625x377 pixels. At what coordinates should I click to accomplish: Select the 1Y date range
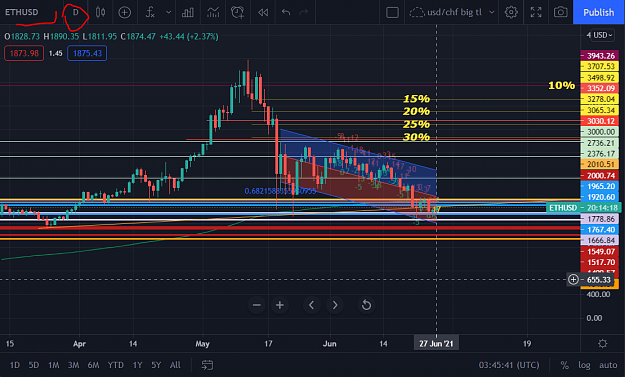[x=138, y=365]
